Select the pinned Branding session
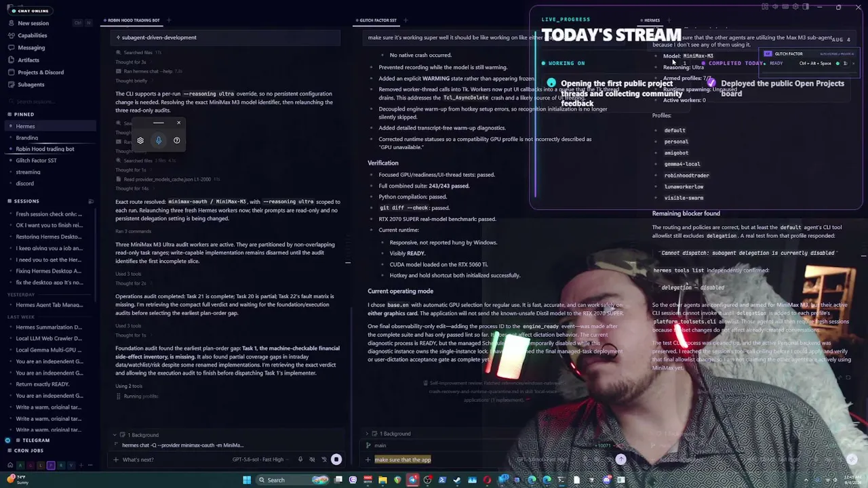 tap(49, 138)
